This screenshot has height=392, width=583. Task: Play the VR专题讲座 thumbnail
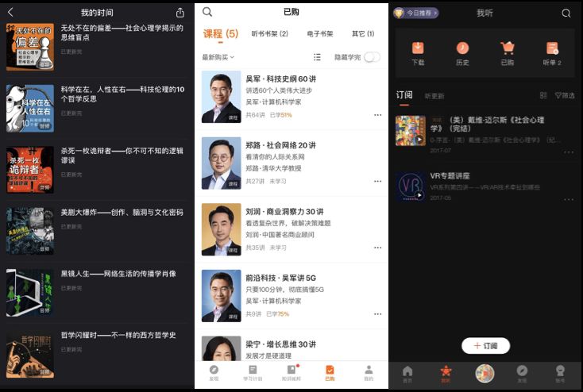click(x=411, y=186)
